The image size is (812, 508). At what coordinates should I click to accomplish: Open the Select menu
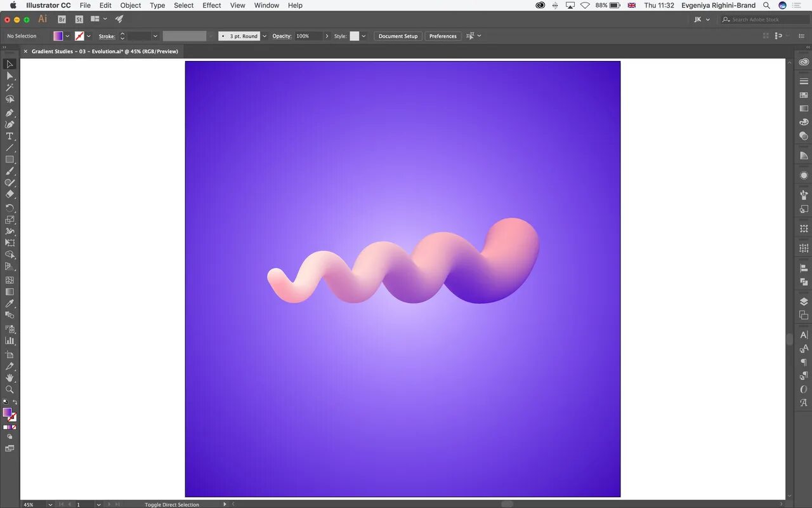click(183, 5)
